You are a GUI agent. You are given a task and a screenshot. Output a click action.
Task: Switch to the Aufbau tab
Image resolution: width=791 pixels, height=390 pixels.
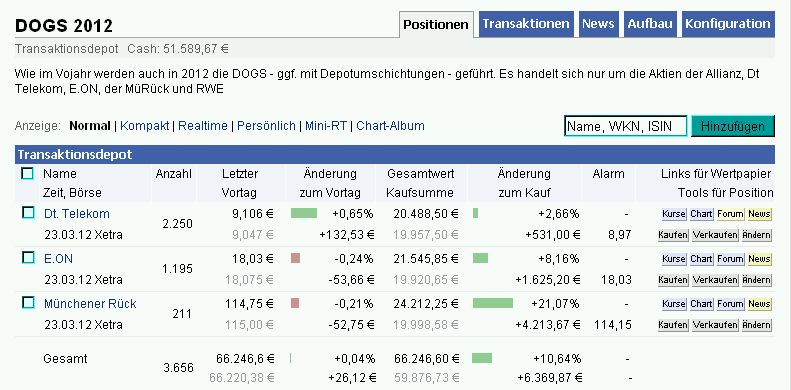click(x=650, y=24)
